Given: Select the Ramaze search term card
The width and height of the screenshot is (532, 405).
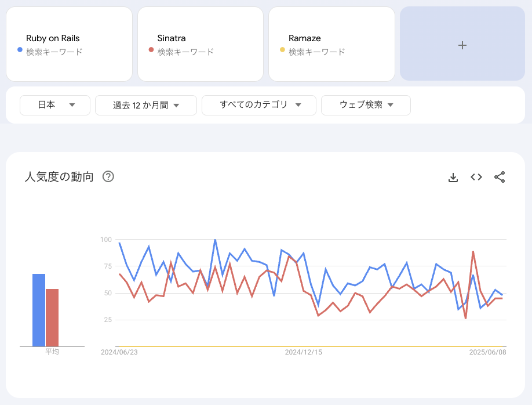Looking at the screenshot, I should tap(332, 44).
